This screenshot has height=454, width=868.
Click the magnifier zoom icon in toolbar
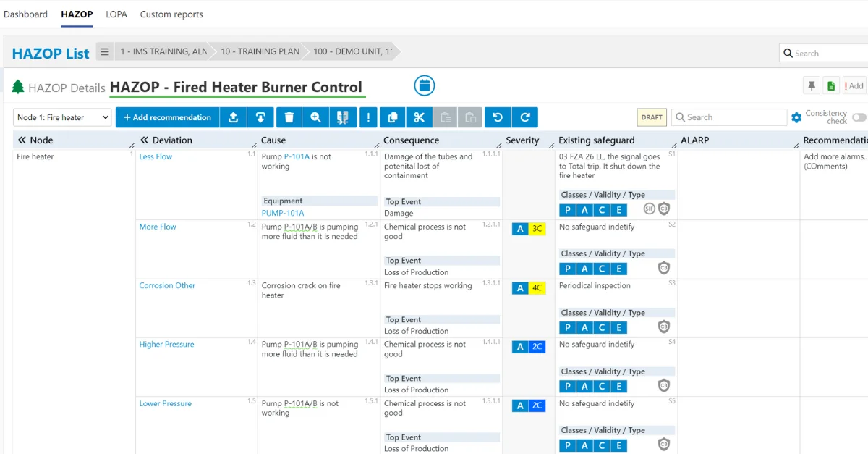tap(315, 117)
